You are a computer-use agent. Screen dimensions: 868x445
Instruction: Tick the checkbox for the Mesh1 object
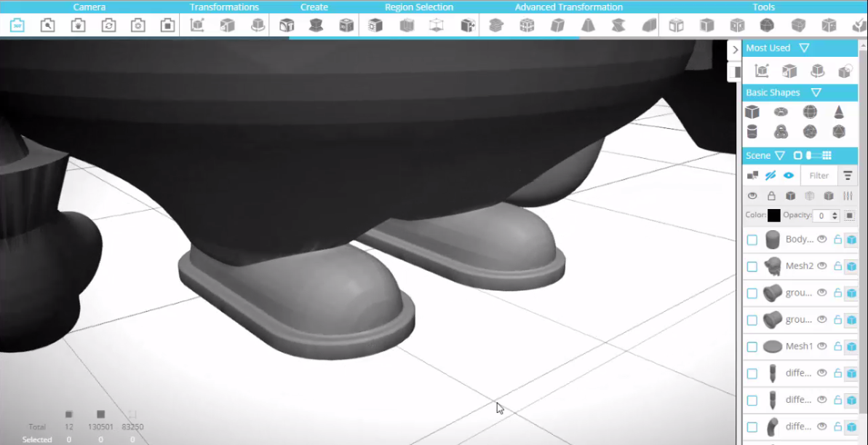pyautogui.click(x=752, y=347)
